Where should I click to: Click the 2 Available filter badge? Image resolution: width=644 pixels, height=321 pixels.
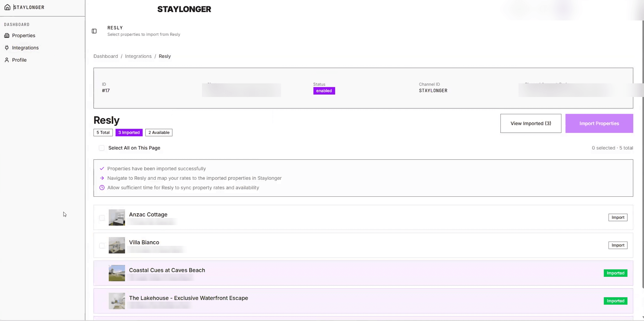tap(159, 132)
